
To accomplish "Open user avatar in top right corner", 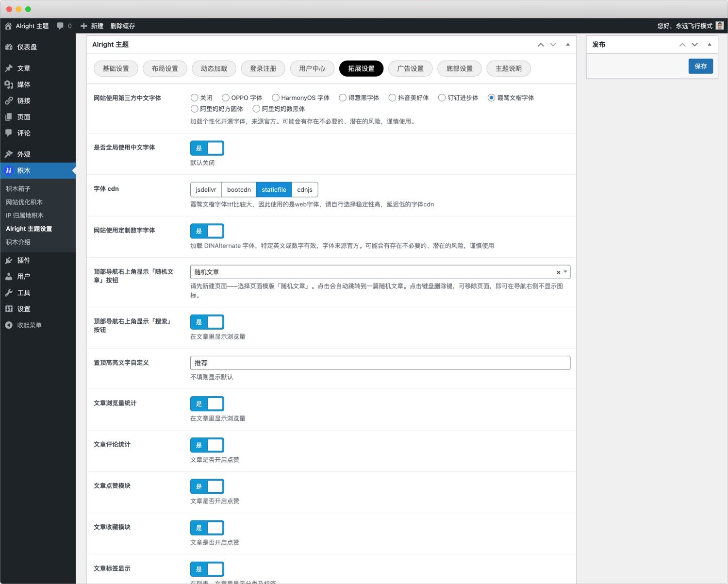I will [x=720, y=26].
